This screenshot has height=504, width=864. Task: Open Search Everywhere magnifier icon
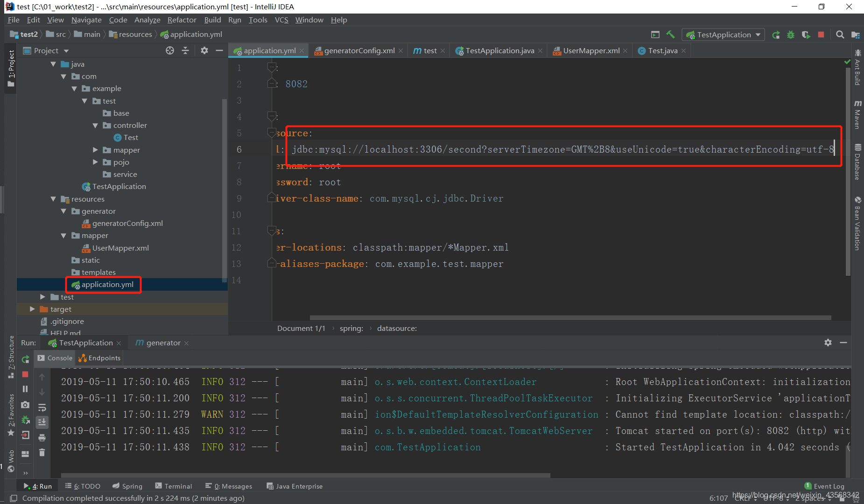[x=840, y=35]
